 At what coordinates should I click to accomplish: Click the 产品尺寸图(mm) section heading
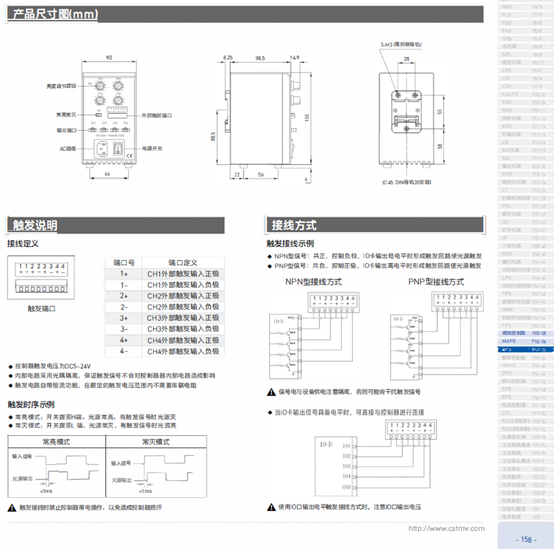point(55,14)
